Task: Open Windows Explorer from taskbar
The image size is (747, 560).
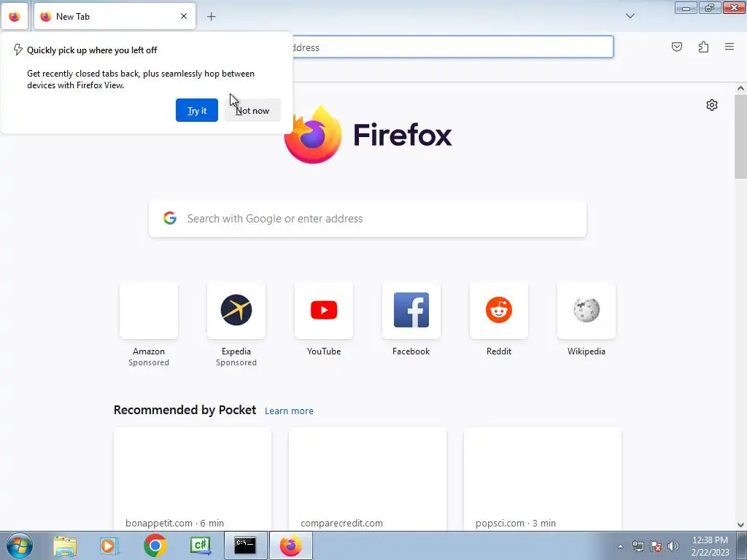Action: [65, 545]
